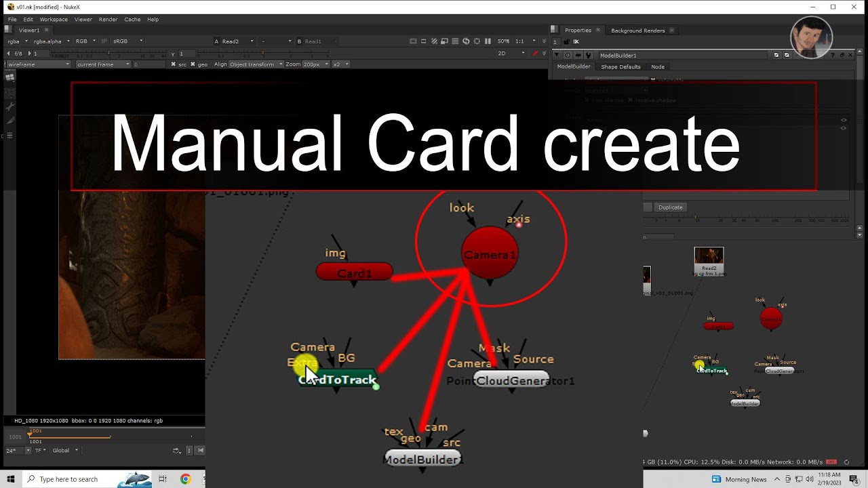Open the Workspace menu
The width and height of the screenshot is (868, 488).
coord(54,19)
